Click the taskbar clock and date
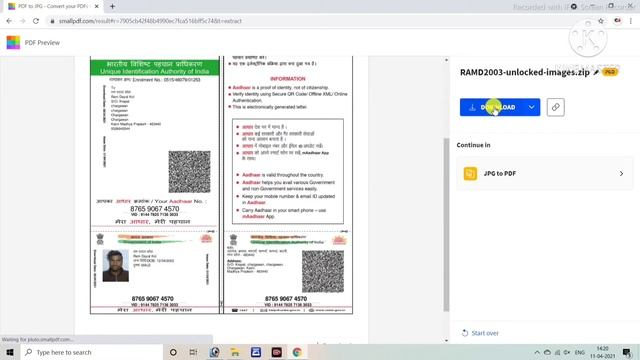Viewport: 640px width, 360px height. pos(602,352)
